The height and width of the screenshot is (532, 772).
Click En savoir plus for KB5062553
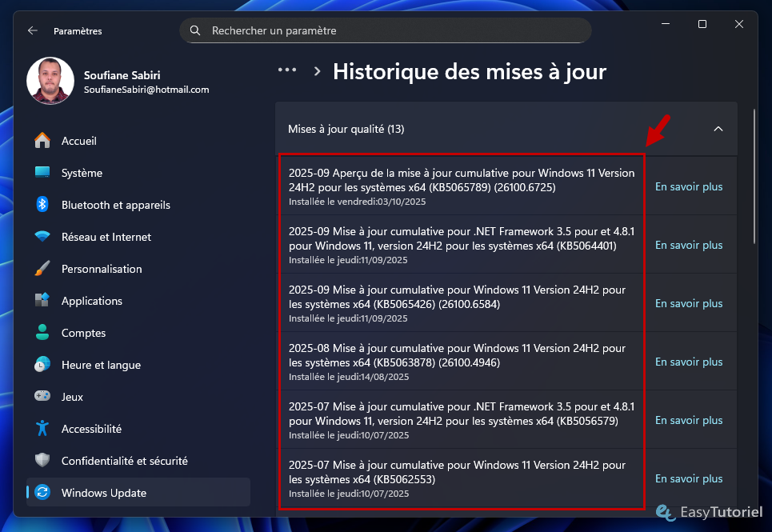[x=688, y=478]
